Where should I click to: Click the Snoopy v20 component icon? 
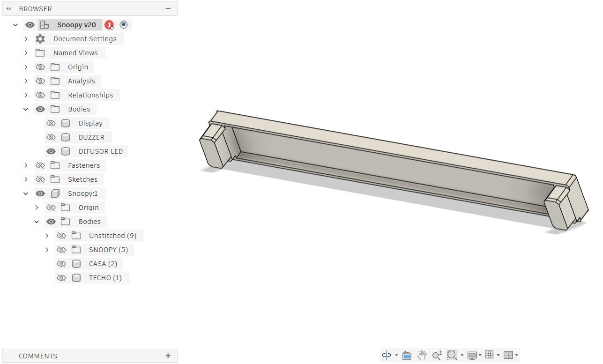44,25
